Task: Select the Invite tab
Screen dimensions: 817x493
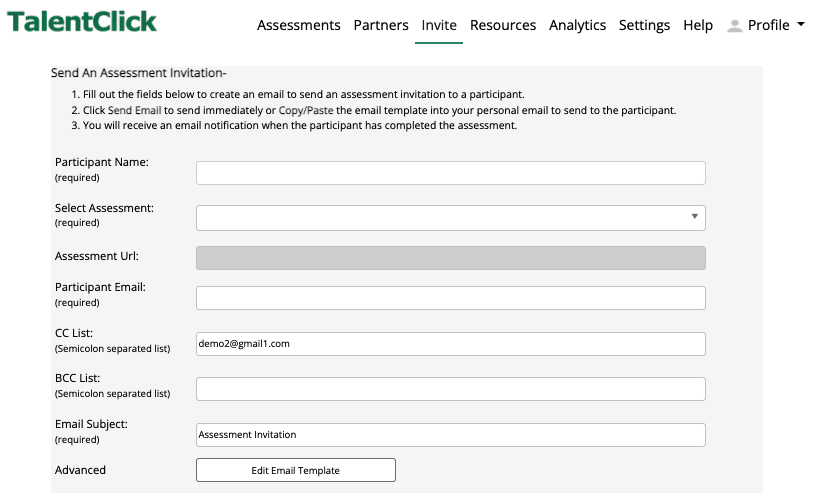Action: 439,25
